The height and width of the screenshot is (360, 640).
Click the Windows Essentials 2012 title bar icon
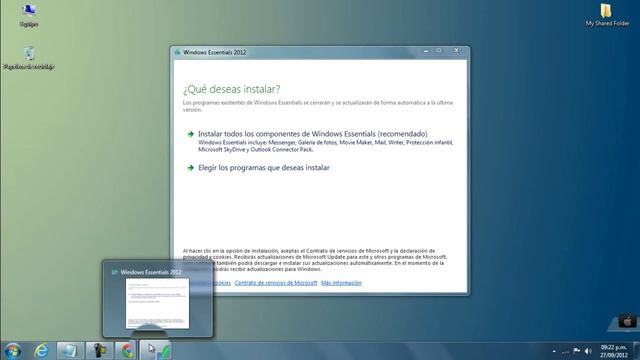click(177, 52)
